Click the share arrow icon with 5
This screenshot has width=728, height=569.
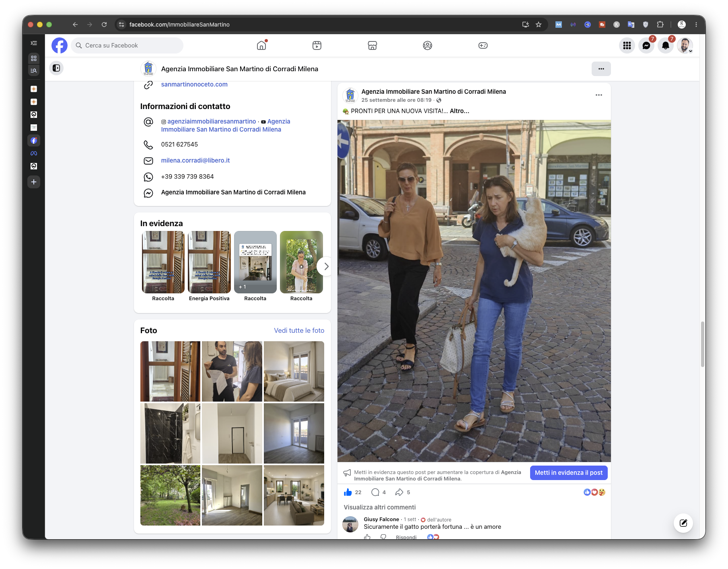pyautogui.click(x=399, y=492)
